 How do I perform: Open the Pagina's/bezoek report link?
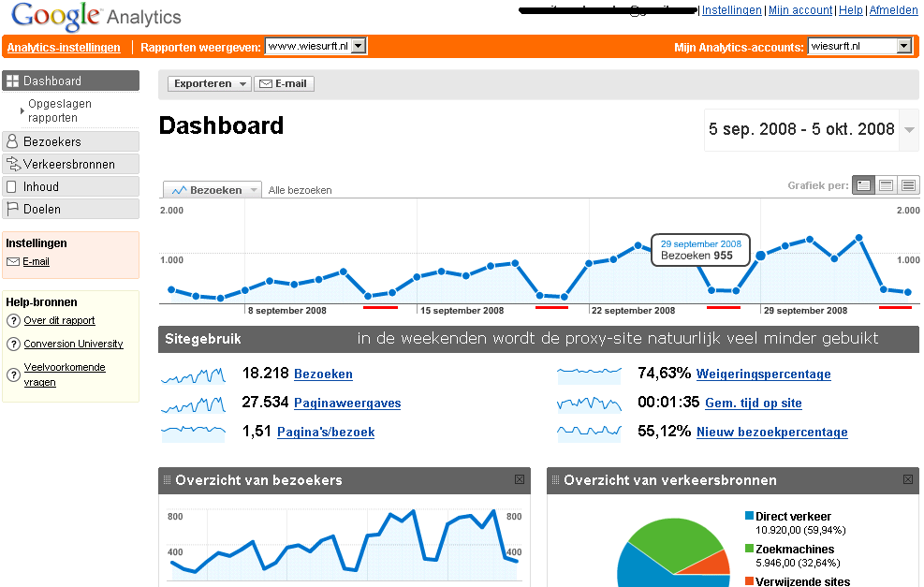point(326,432)
